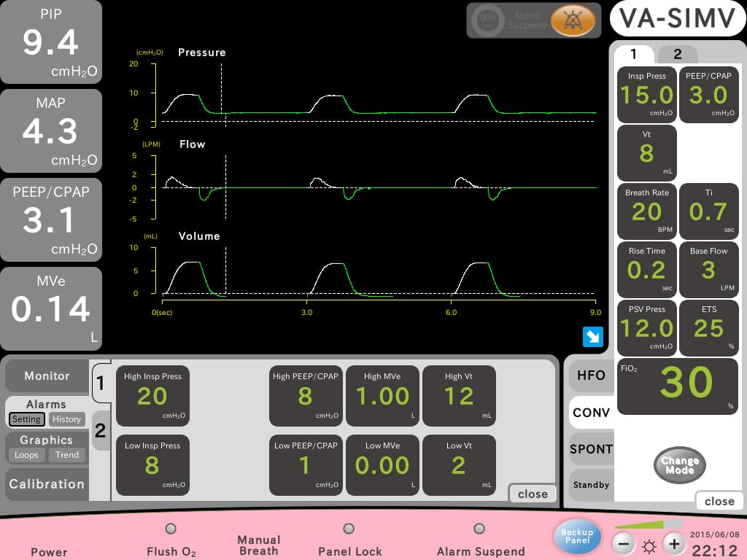Increase brightness with the plus button
Image resolution: width=747 pixels, height=560 pixels.
[674, 544]
